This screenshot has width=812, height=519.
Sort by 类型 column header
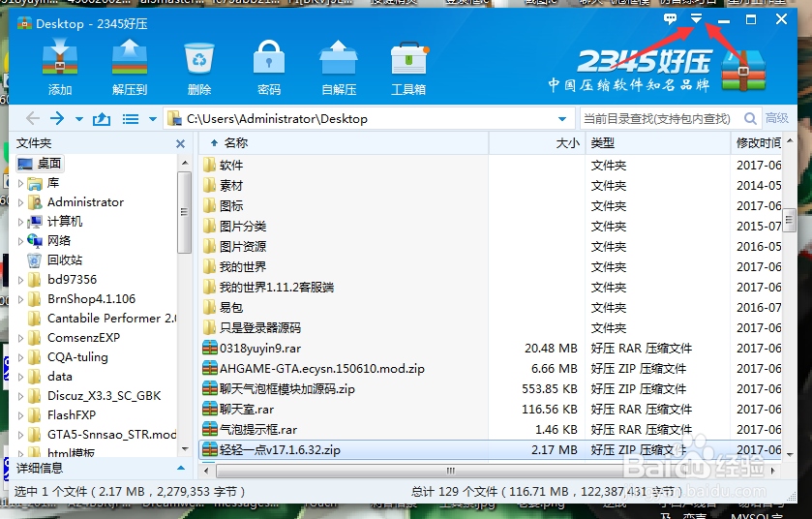[658, 143]
